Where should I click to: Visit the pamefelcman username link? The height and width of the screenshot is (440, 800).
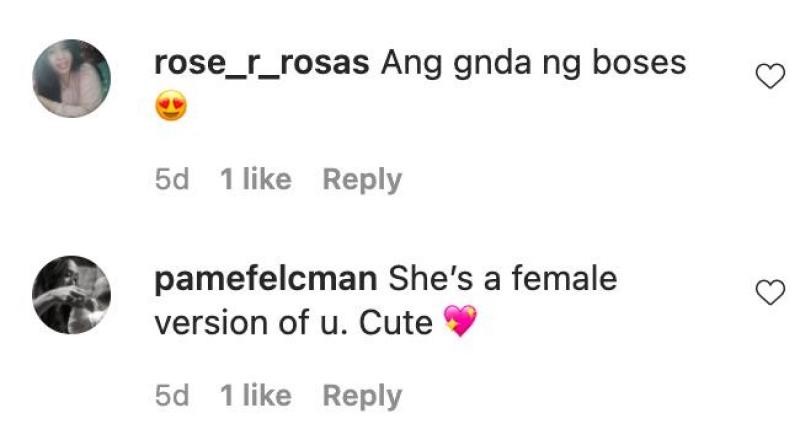click(266, 279)
